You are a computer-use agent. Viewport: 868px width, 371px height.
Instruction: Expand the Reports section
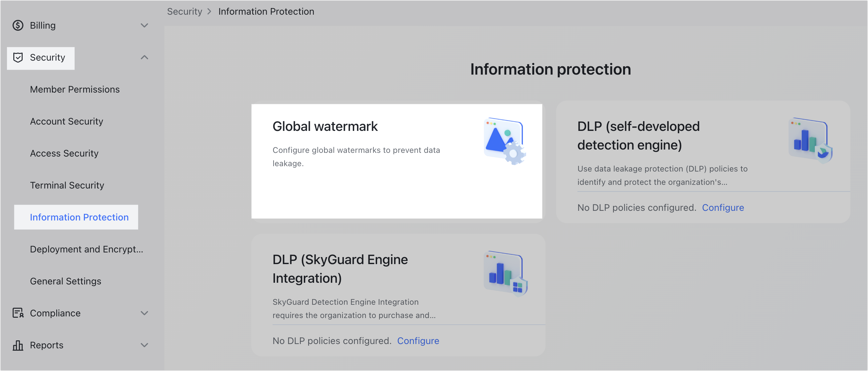pos(145,345)
